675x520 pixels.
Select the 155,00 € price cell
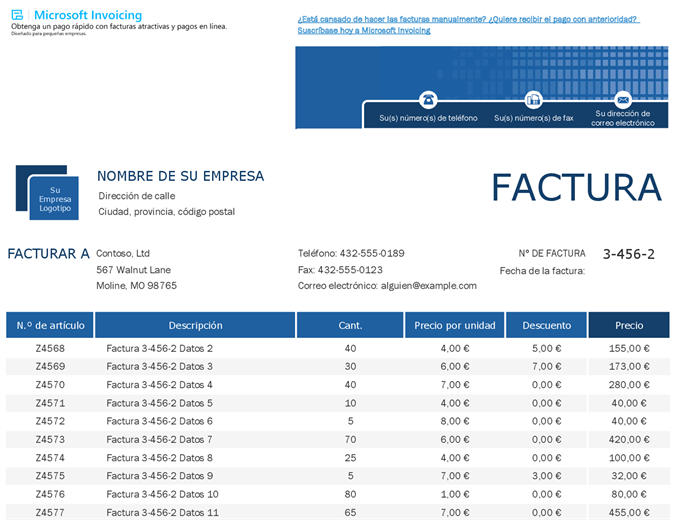pyautogui.click(x=629, y=348)
